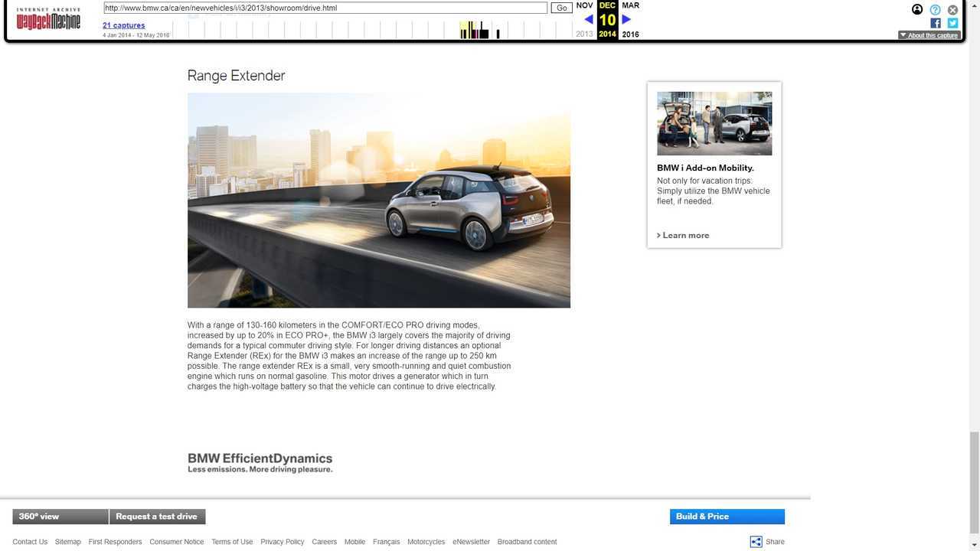This screenshot has width=980, height=551.
Task: Share capture on Twitter icon
Action: pos(952,23)
